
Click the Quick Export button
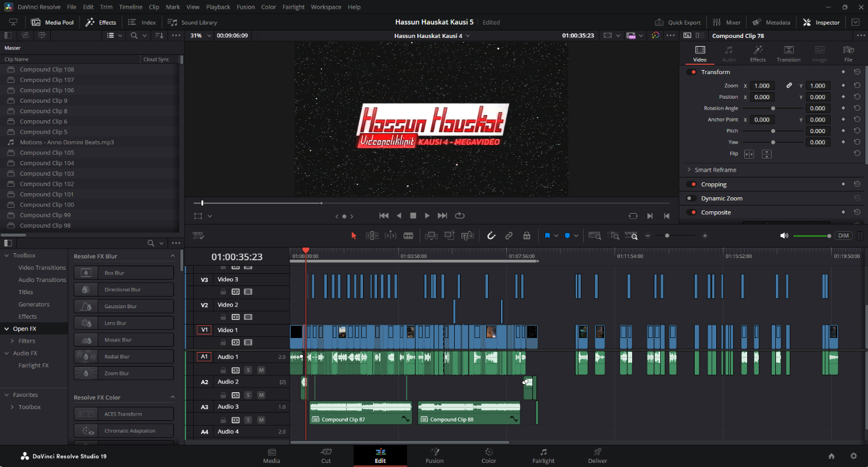click(x=678, y=22)
